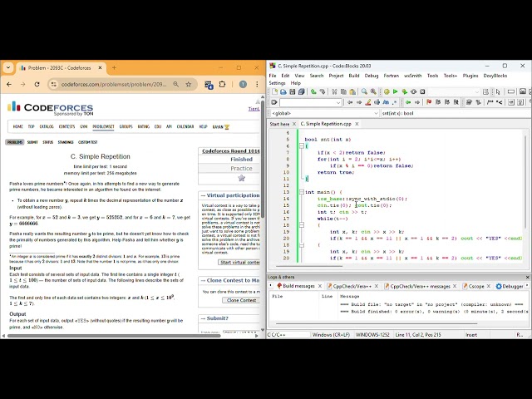Click the Start virtual contest button
532x399 pixels.
click(239, 263)
